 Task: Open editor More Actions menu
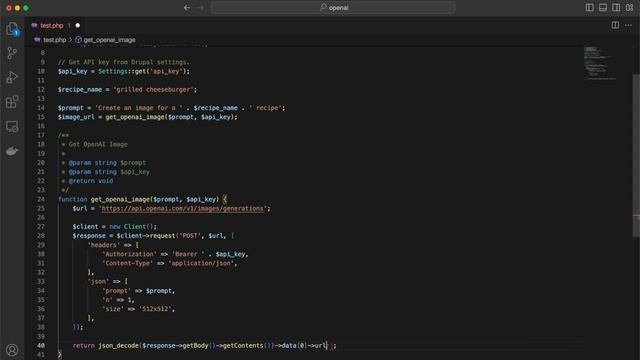click(x=628, y=25)
